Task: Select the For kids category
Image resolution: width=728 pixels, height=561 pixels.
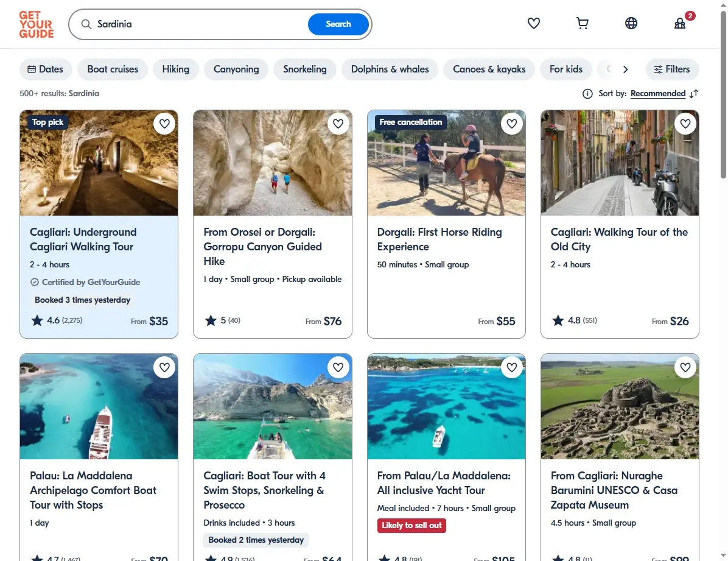Action: pyautogui.click(x=566, y=69)
